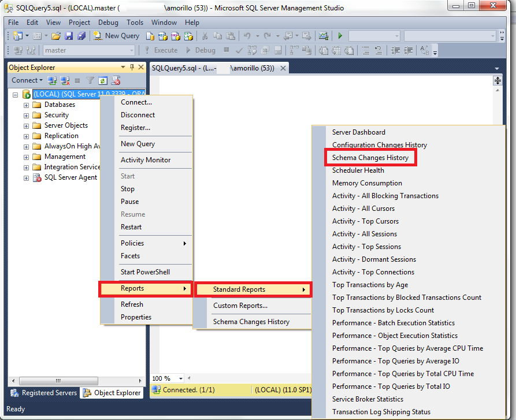Screen dimensions: 516x420
Task: Open Schema Changes History under Configuration Changes History
Action: (x=370, y=158)
